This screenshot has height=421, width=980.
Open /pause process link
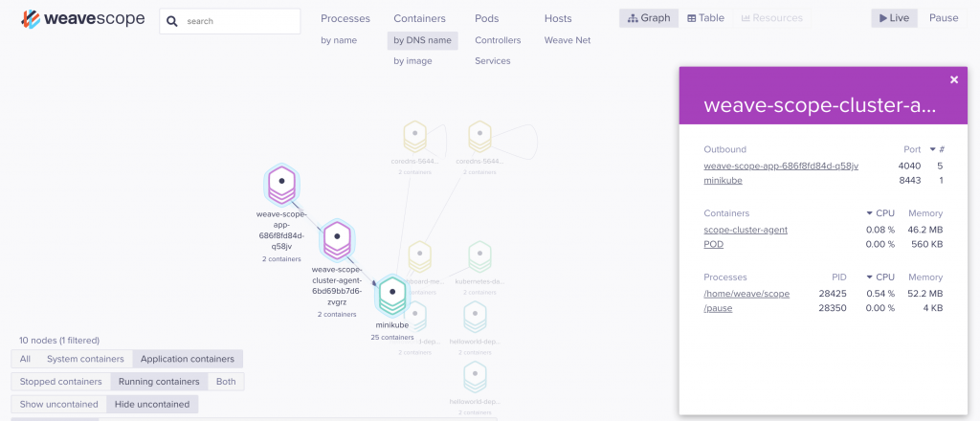click(x=718, y=308)
